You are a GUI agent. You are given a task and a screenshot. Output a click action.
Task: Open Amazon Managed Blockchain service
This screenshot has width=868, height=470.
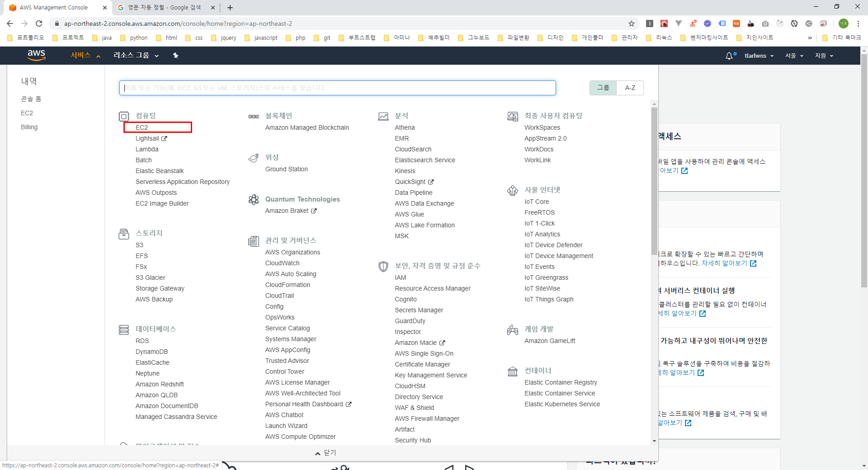307,127
